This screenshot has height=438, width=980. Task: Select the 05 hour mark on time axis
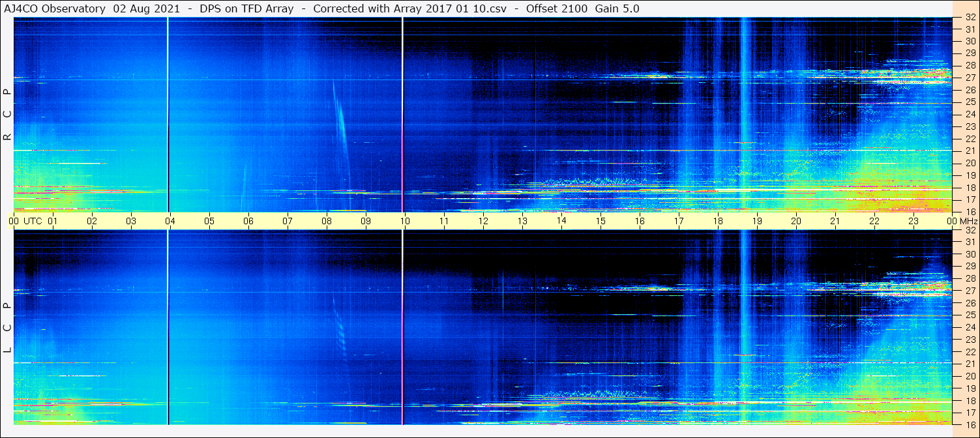point(209,221)
